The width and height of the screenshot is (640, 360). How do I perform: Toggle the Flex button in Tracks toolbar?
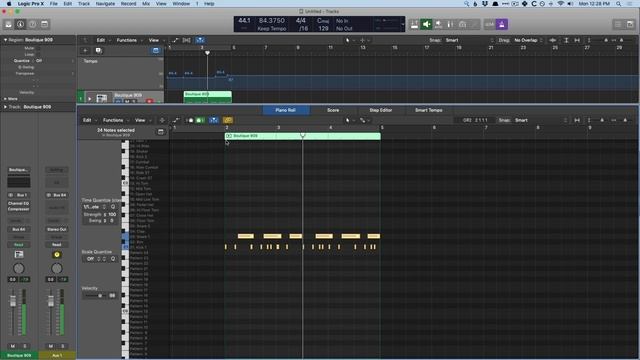coord(186,40)
